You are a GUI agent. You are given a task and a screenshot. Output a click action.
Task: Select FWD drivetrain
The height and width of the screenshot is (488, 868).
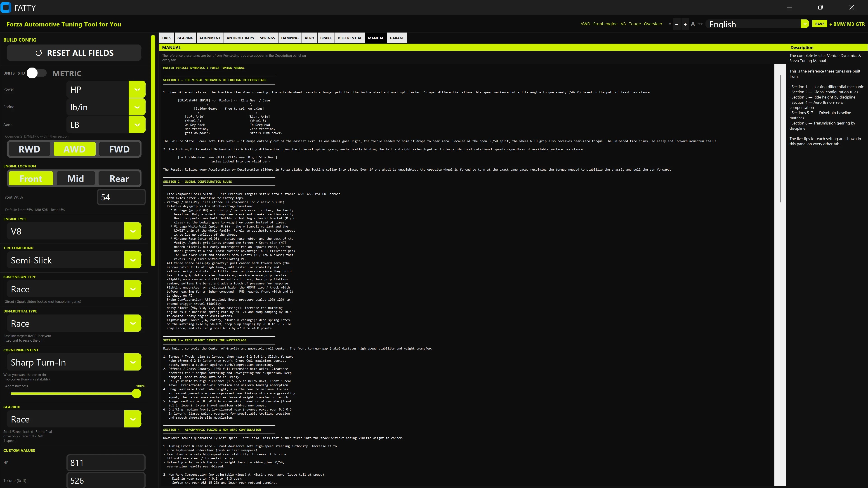119,149
